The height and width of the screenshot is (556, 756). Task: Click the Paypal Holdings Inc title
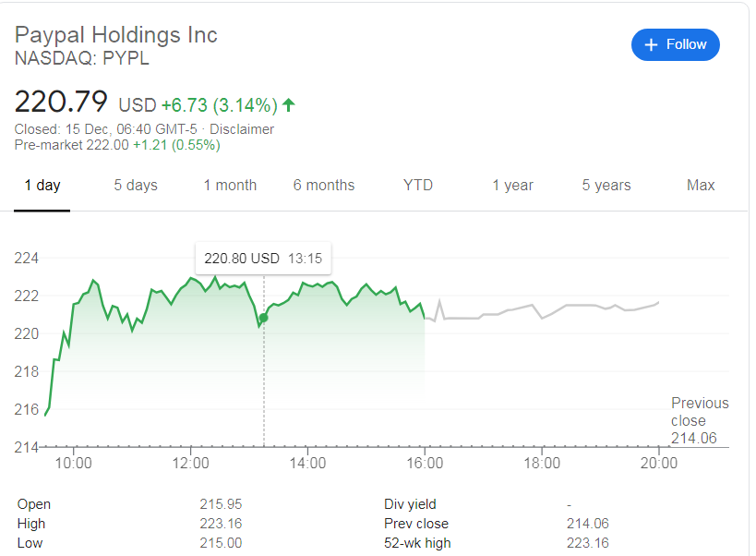pyautogui.click(x=115, y=34)
